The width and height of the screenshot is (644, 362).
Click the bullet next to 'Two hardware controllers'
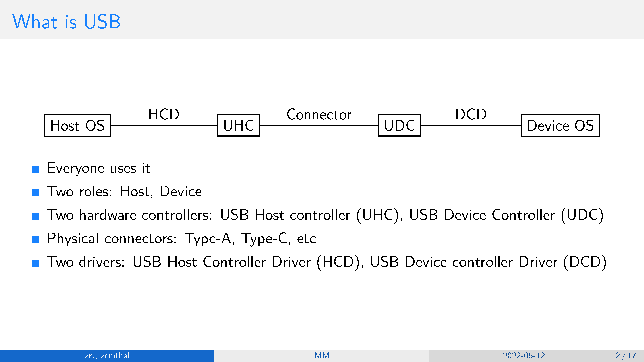(x=35, y=216)
